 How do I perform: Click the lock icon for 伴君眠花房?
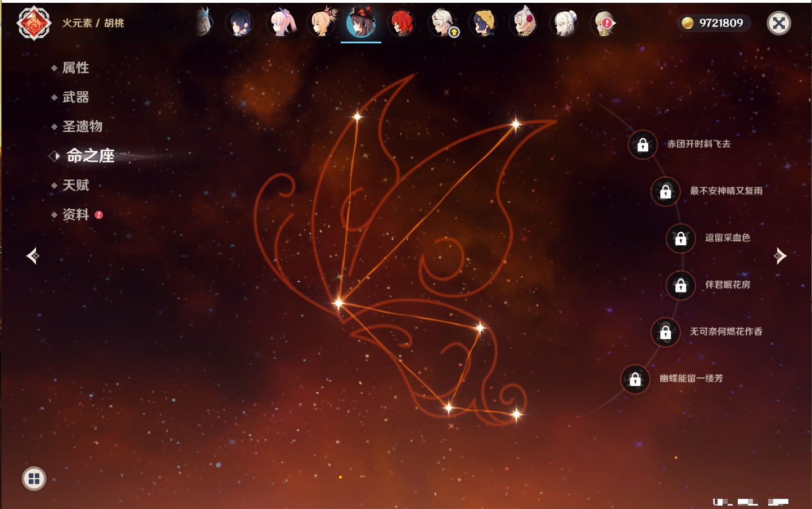[x=681, y=285]
